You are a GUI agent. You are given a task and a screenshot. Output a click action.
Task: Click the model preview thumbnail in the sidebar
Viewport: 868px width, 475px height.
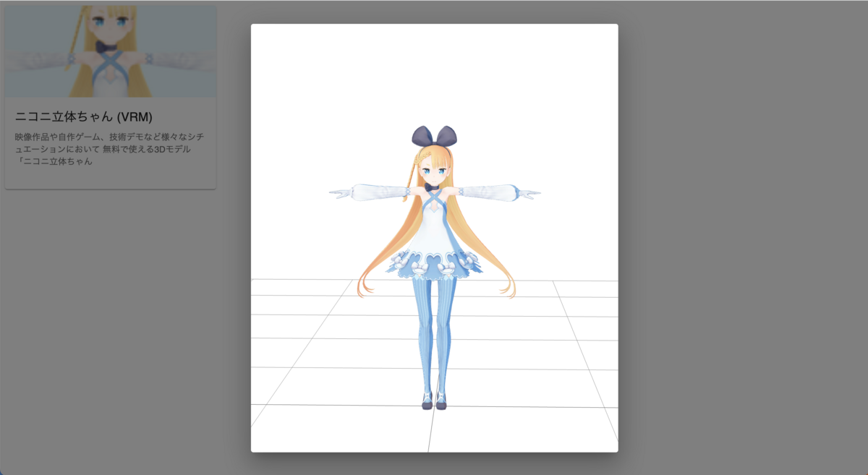click(110, 49)
